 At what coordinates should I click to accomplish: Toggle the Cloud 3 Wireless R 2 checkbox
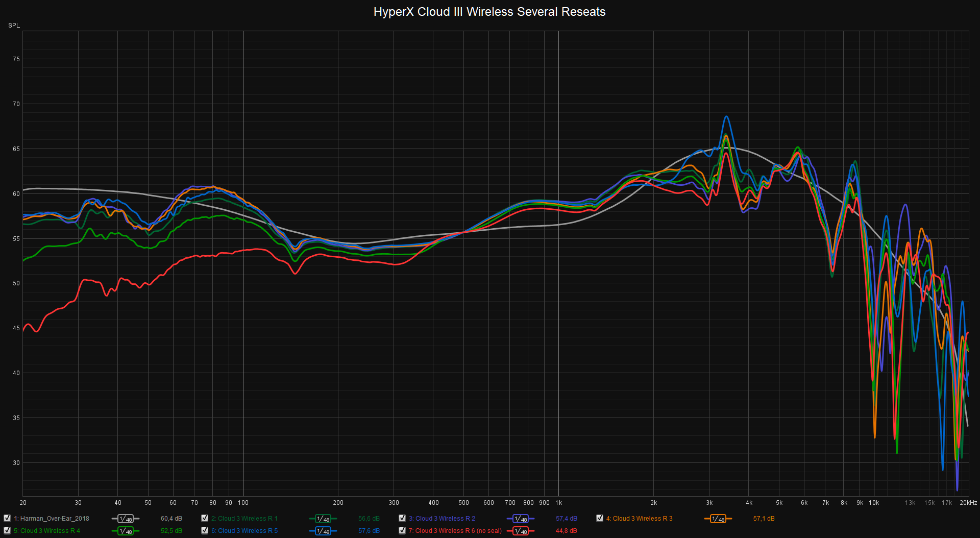402,518
